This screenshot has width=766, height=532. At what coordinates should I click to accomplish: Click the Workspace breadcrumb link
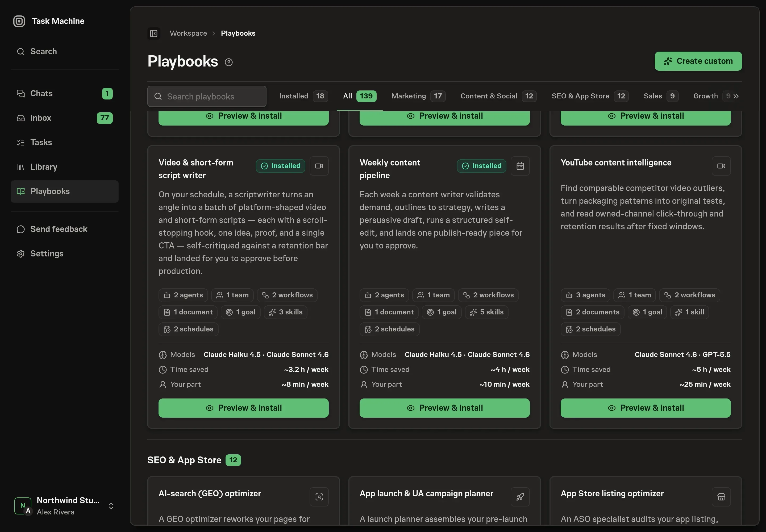tap(188, 33)
